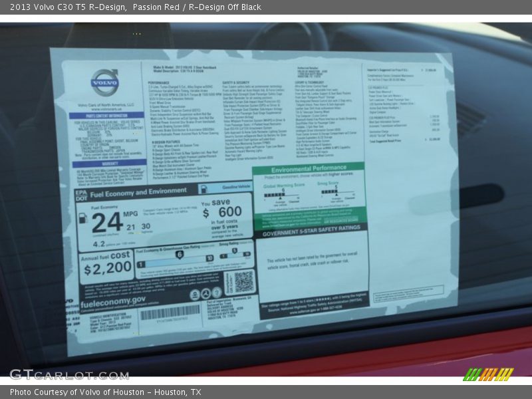Enable the Smog Score indicator

(336, 192)
